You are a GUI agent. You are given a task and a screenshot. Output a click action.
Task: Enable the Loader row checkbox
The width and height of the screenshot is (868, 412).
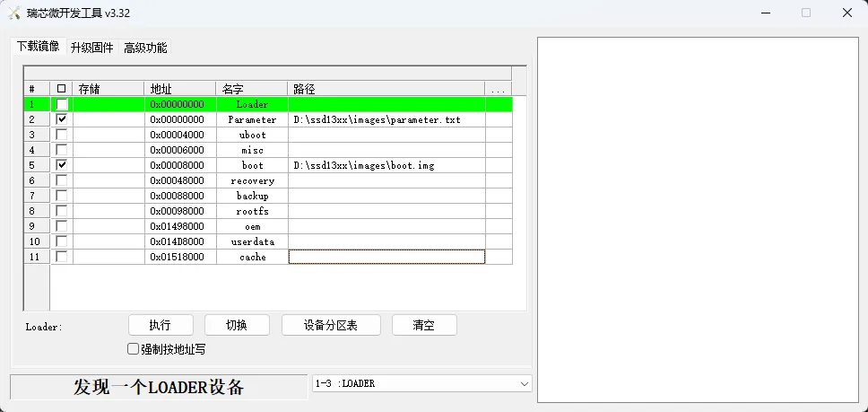[x=62, y=104]
